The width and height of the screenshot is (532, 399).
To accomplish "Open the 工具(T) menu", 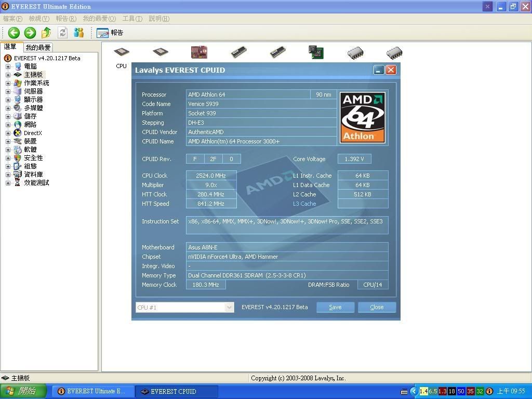I will [132, 19].
